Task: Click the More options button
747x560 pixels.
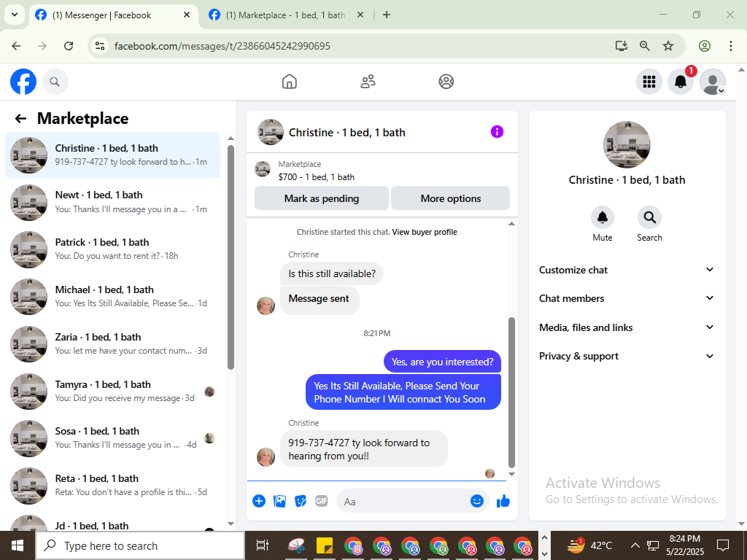Action: [450, 198]
